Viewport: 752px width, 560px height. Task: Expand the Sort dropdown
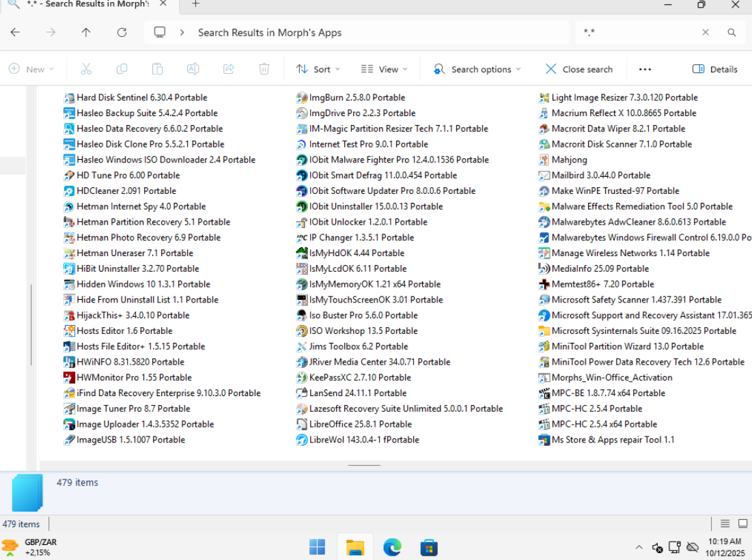pyautogui.click(x=318, y=69)
